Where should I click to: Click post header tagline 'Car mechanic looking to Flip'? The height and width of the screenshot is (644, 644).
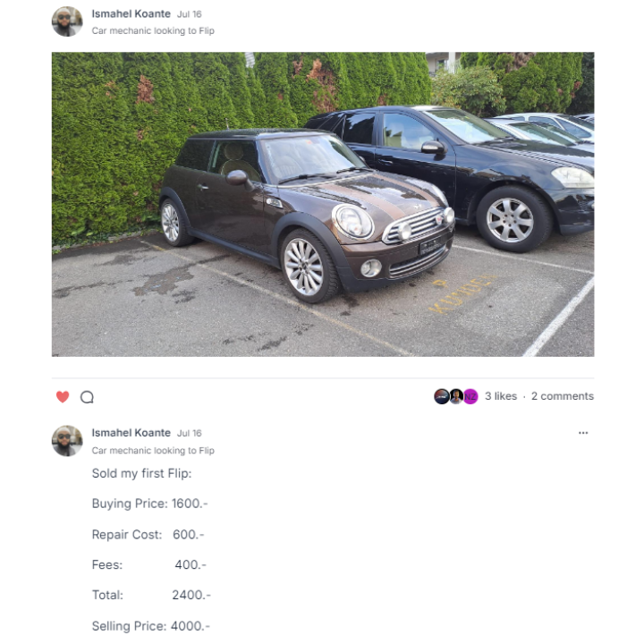[x=153, y=30]
